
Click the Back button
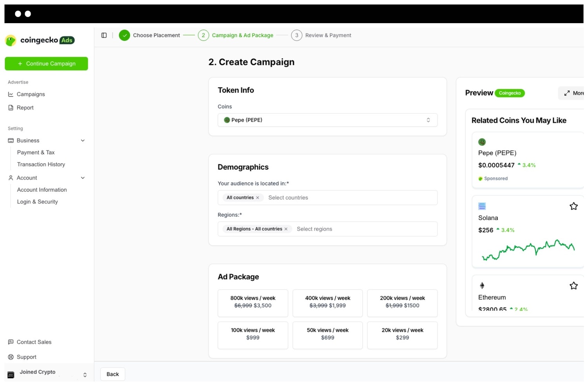click(113, 374)
